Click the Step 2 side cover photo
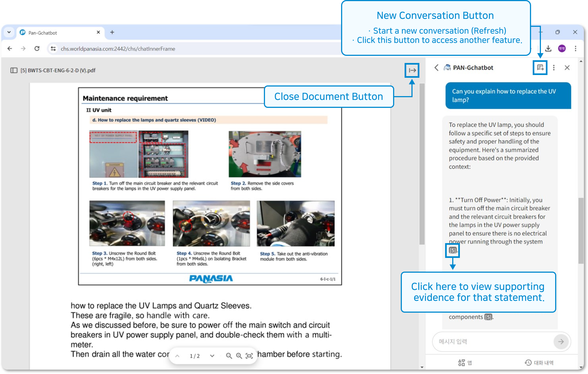 (x=265, y=154)
